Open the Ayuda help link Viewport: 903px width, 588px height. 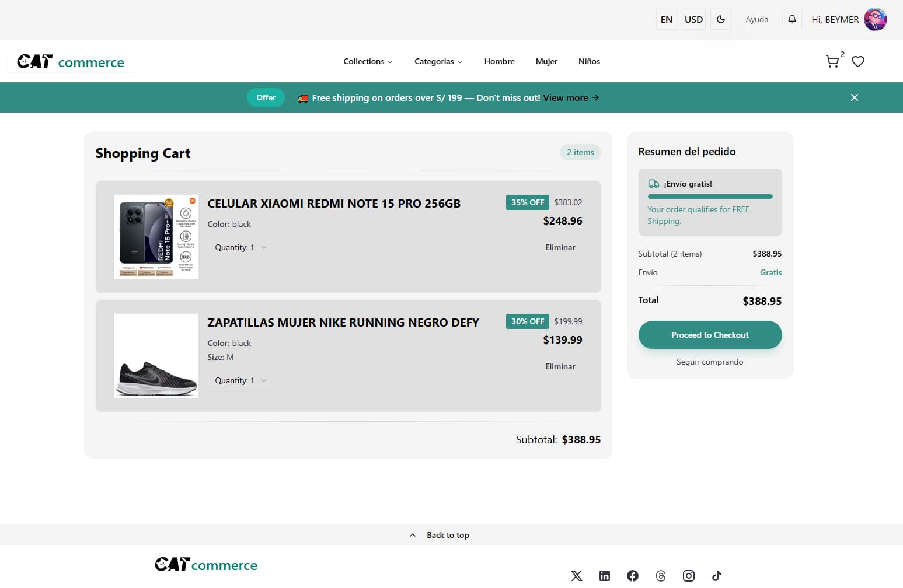point(757,19)
